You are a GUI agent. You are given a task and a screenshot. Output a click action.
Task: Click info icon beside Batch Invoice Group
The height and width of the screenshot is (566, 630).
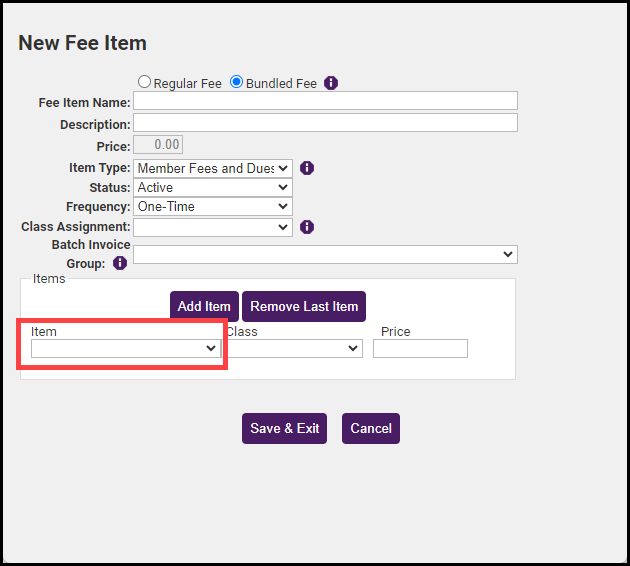coord(120,263)
